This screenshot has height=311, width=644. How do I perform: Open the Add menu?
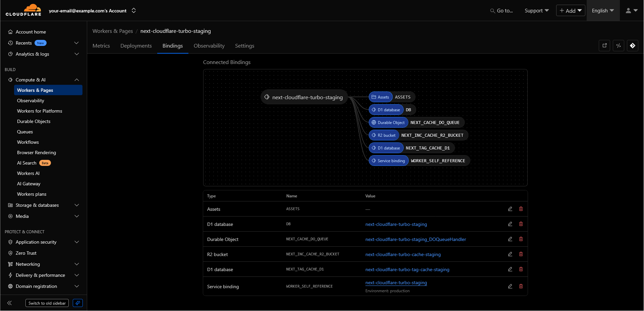[571, 10]
